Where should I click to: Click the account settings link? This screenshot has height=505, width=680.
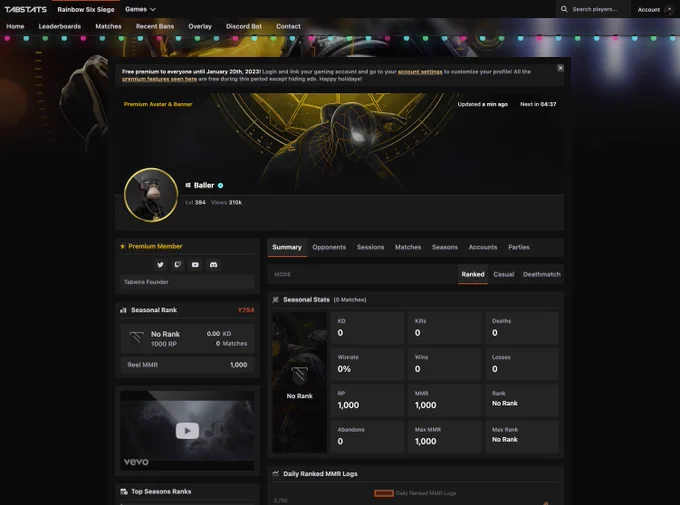point(420,72)
